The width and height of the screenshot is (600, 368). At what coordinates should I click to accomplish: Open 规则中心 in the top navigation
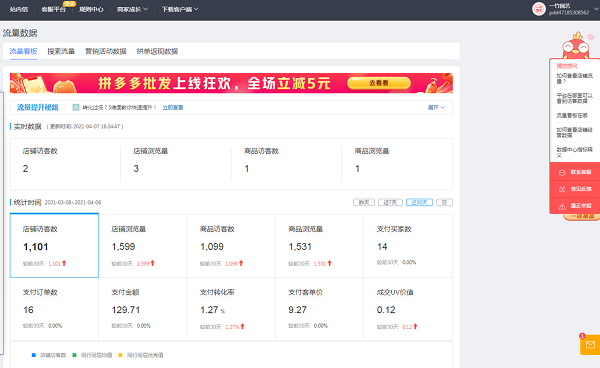tap(91, 9)
